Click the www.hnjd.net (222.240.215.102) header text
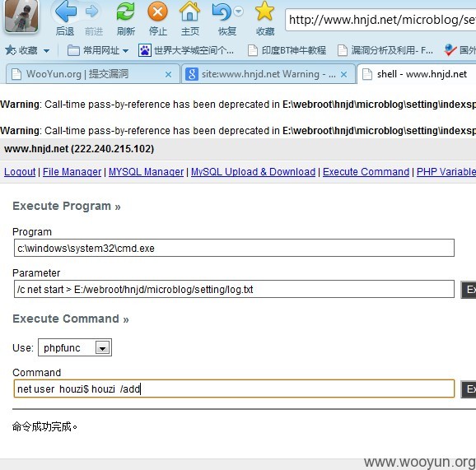The image size is (476, 470). pyautogui.click(x=79, y=149)
